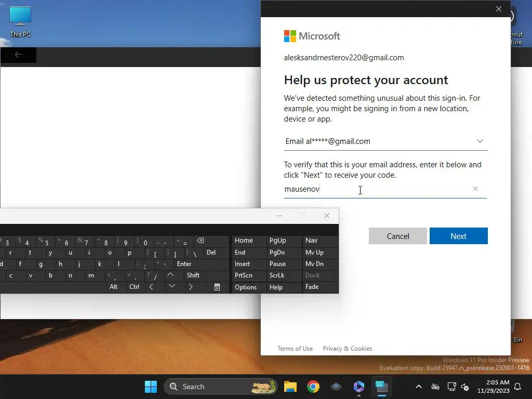Image resolution: width=532 pixels, height=399 pixels.
Task: Tap Fade key on on-screen keyboard
Action: (320, 287)
